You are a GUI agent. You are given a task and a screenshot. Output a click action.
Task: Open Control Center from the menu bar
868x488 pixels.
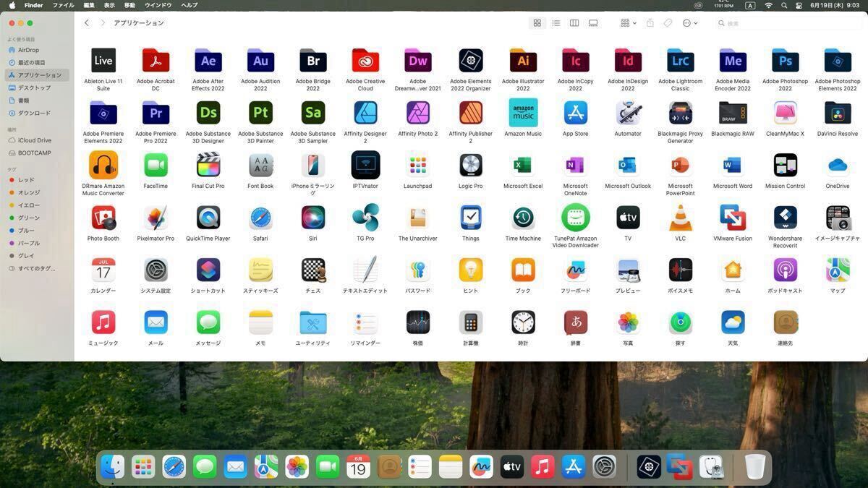click(799, 5)
